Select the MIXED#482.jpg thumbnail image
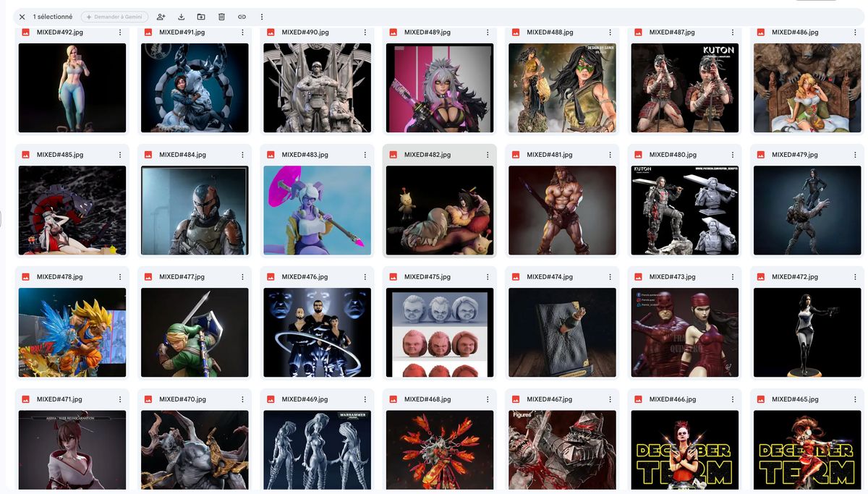868x494 pixels. click(440, 210)
